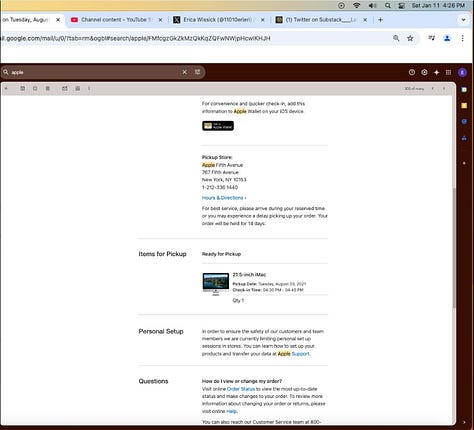Image resolution: width=474 pixels, height=430 pixels.
Task: Open the Move to folder icon
Action: 78,88
